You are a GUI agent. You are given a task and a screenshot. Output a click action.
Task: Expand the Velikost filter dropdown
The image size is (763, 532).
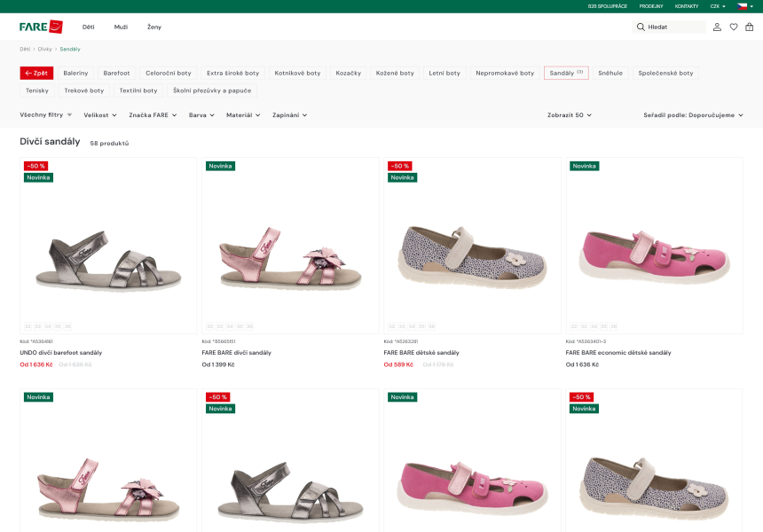point(101,115)
